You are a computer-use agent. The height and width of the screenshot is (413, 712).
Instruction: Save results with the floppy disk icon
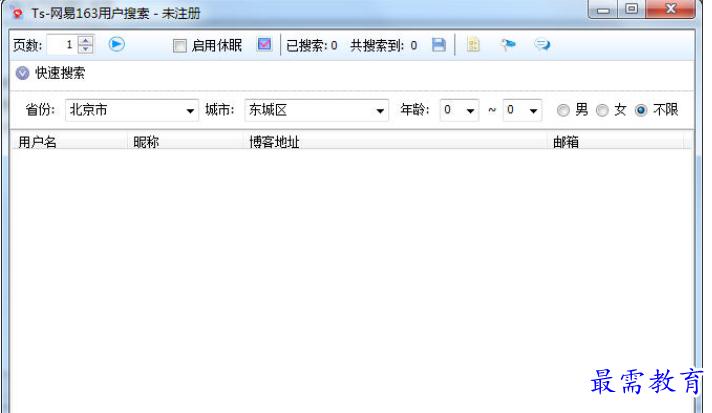(x=439, y=44)
